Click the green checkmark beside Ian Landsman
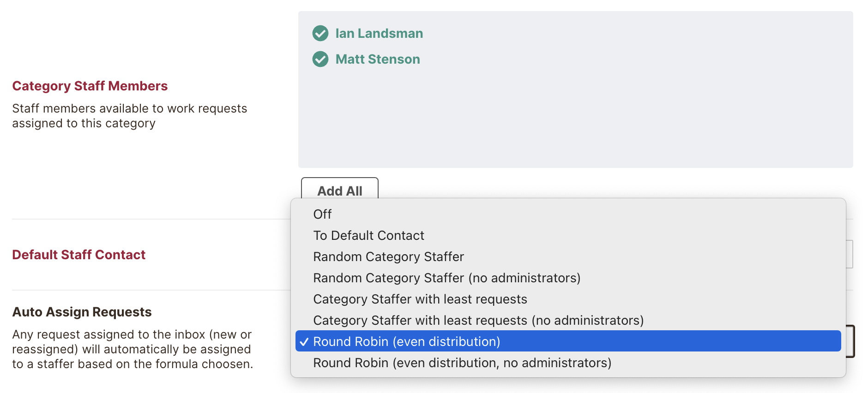The width and height of the screenshot is (868, 393). click(320, 33)
